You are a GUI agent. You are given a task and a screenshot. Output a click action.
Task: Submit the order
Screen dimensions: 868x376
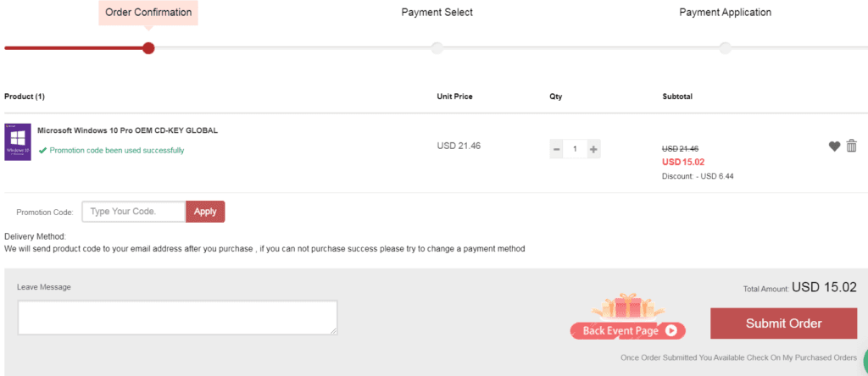783,323
